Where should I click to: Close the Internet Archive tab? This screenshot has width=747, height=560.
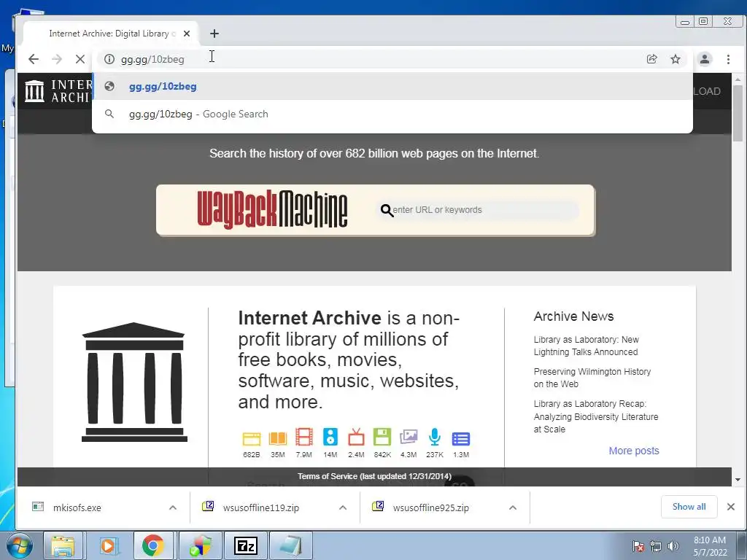click(x=187, y=34)
